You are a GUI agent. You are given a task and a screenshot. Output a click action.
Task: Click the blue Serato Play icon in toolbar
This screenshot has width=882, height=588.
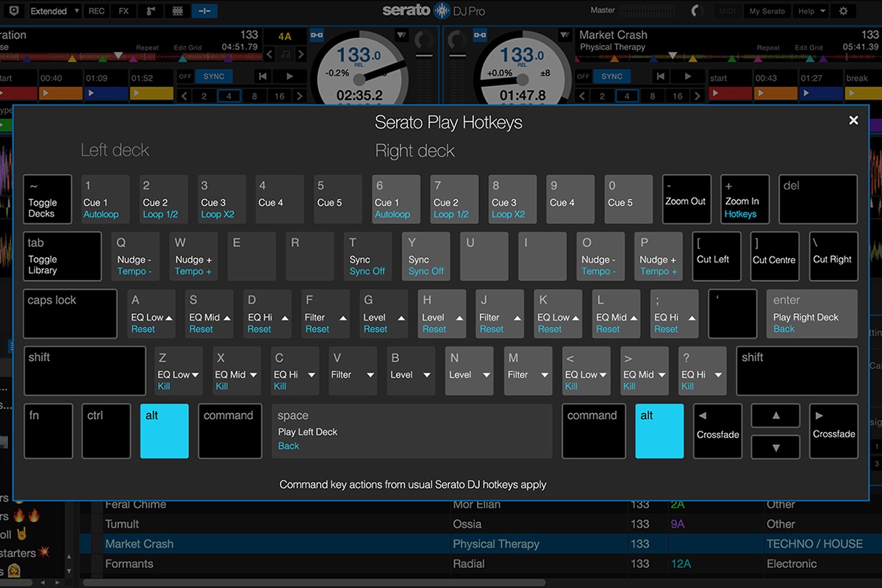204,10
